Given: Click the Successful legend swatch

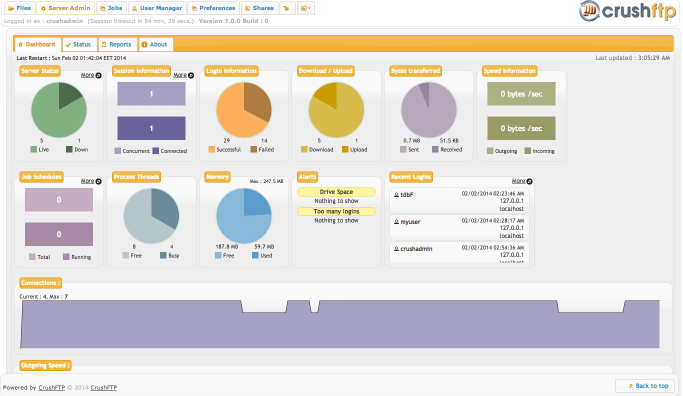Looking at the screenshot, I should [212, 149].
